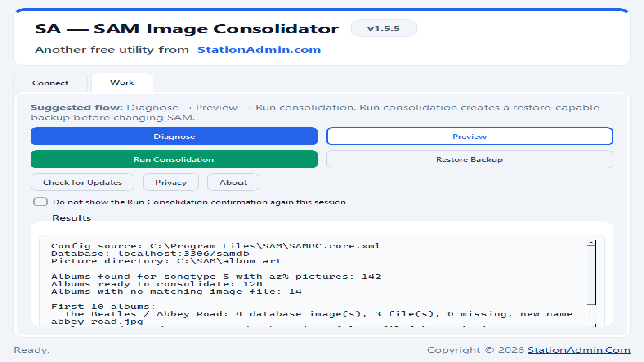644x362 pixels.
Task: Open StationAdmin.Com link in footer
Action: [x=579, y=350]
